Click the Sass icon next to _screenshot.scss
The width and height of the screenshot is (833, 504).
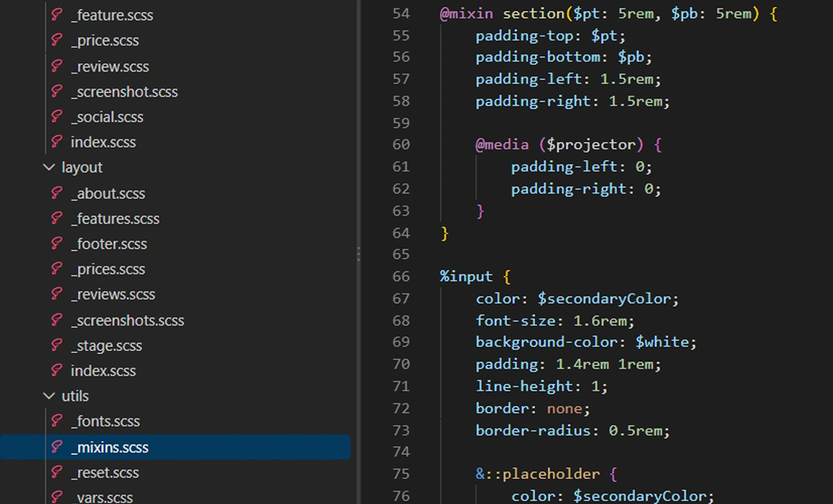pyautogui.click(x=57, y=91)
